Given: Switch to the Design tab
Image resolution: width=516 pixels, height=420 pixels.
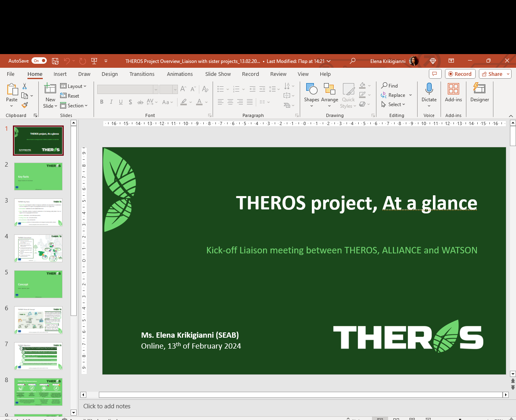Looking at the screenshot, I should 110,74.
